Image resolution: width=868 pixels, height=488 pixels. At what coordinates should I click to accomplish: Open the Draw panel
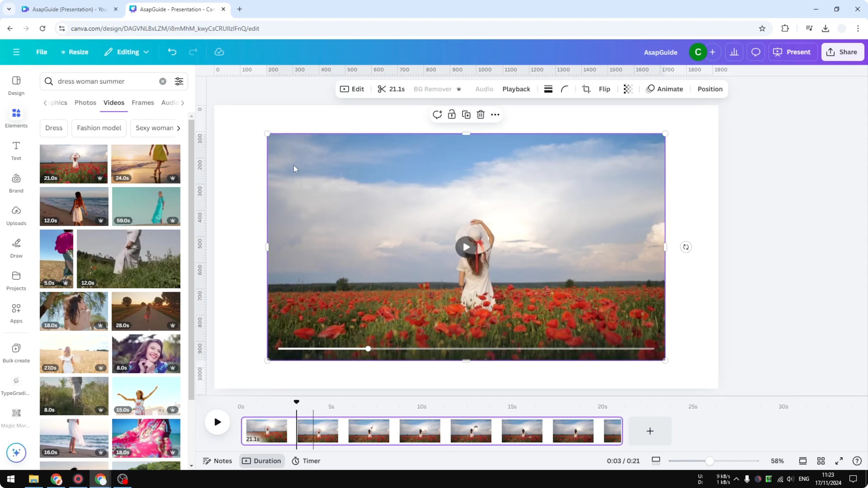coord(16,248)
